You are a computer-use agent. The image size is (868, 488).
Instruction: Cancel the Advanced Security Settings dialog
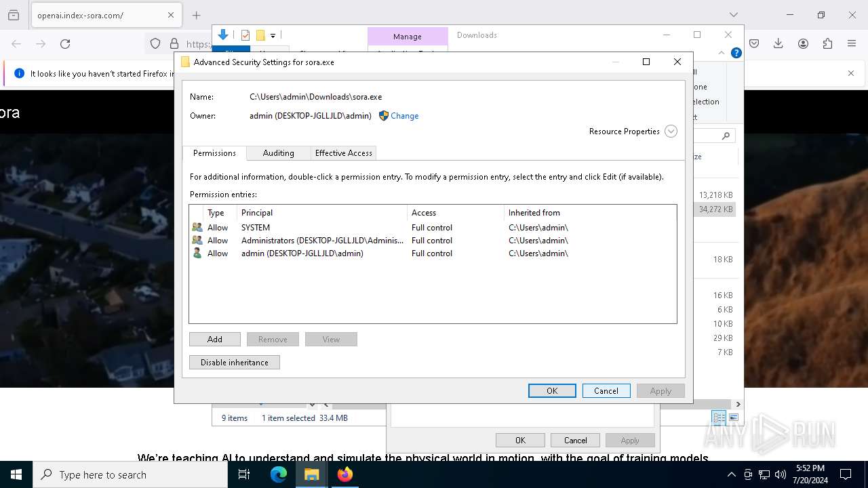pos(606,391)
